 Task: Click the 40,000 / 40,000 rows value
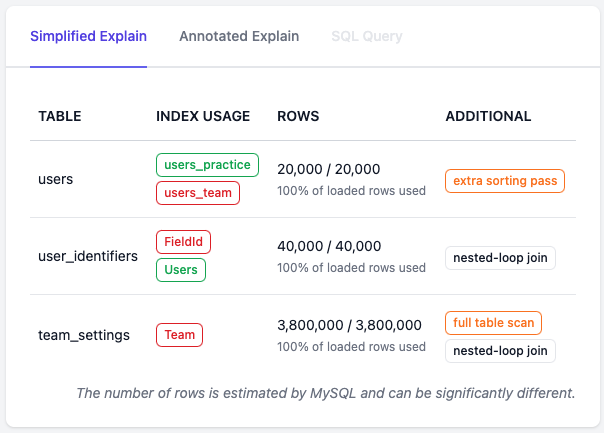point(329,246)
